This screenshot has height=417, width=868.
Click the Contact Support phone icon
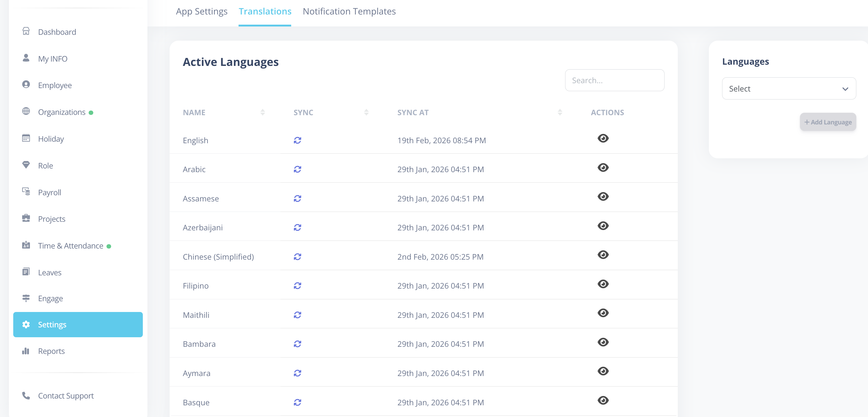coord(26,395)
